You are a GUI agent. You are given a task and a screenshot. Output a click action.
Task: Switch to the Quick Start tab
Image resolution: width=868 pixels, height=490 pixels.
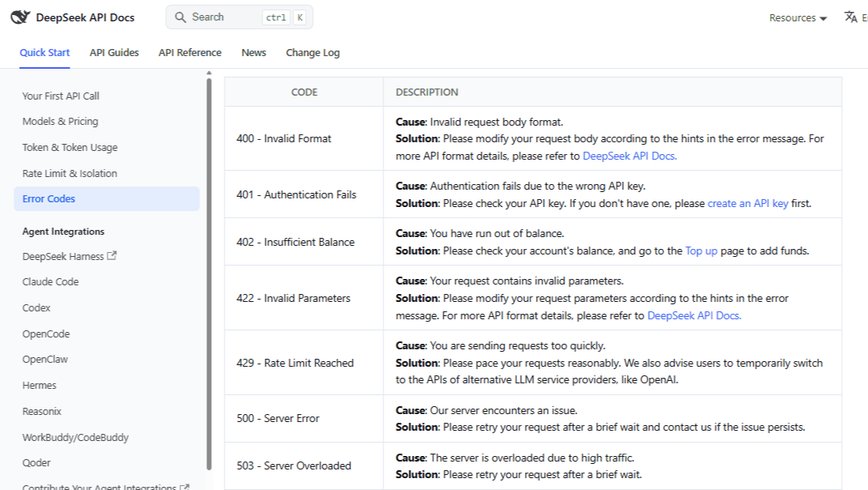45,53
